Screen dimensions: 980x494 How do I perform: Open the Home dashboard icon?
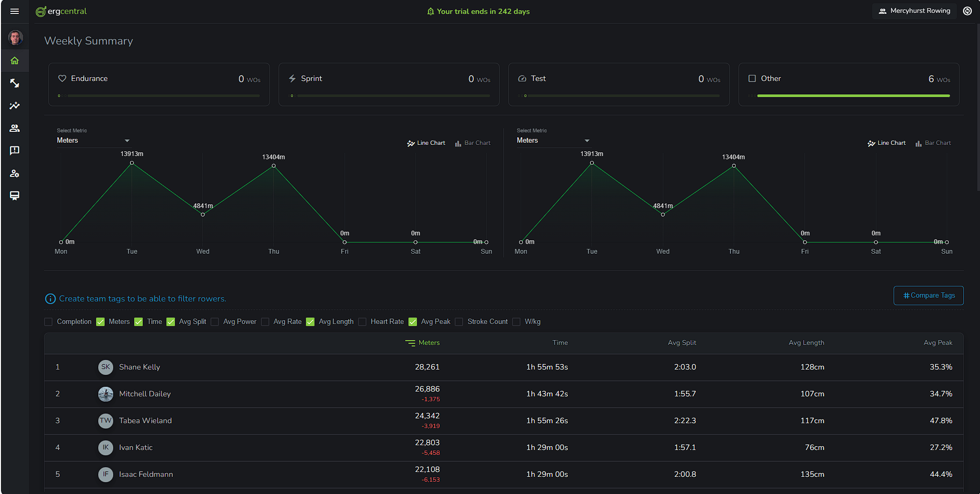[x=14, y=61]
